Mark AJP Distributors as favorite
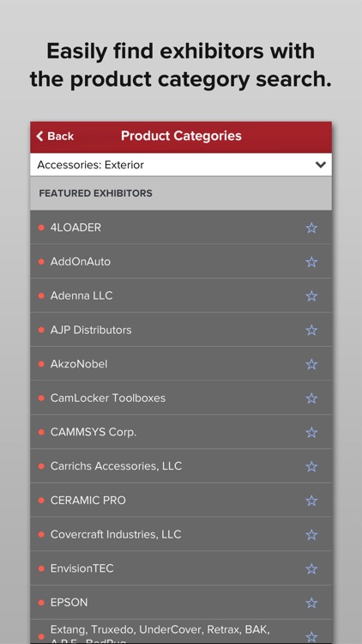362x644 pixels. tap(311, 331)
